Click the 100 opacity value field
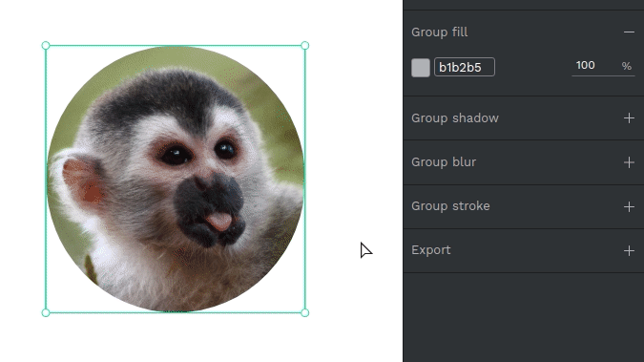This screenshot has height=362, width=644. [x=593, y=65]
